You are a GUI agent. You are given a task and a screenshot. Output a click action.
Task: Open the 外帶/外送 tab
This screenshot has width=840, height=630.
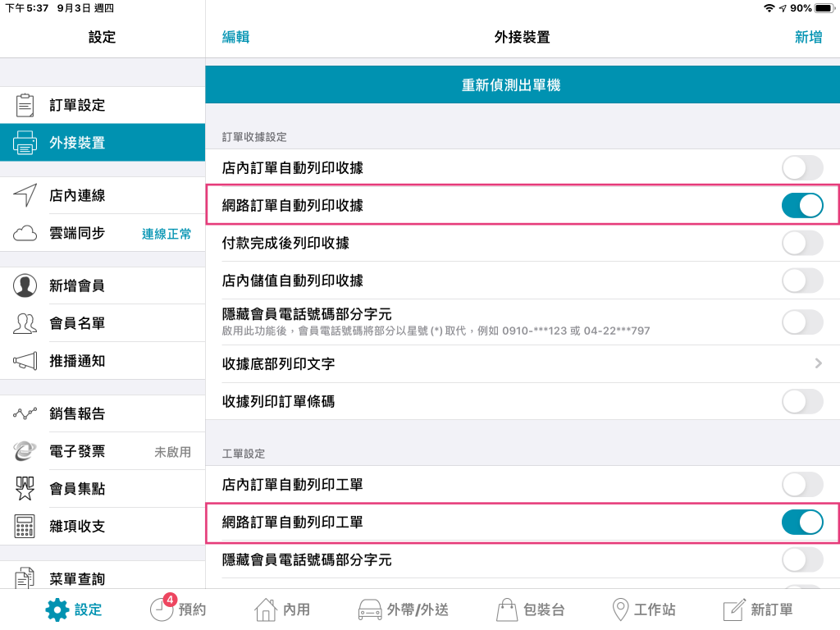403,609
